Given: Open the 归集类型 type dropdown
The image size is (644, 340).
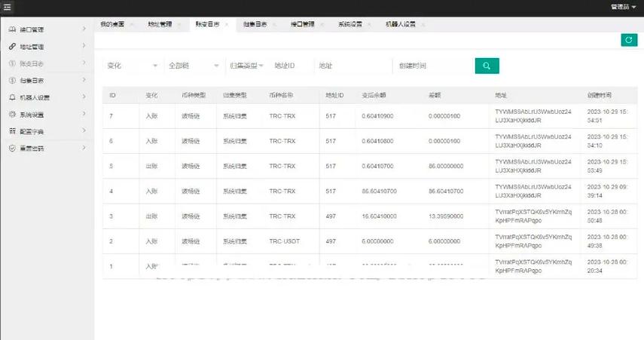Looking at the screenshot, I should pyautogui.click(x=246, y=66).
